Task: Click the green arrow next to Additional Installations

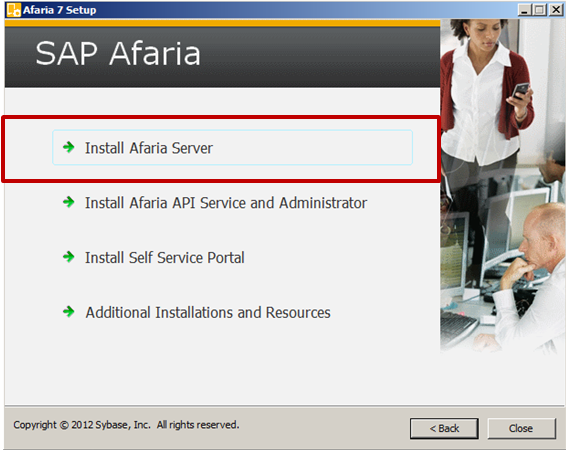Action: 69,311
